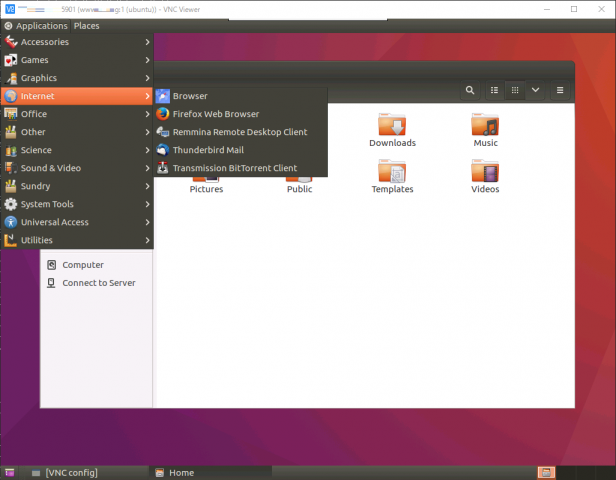
Task: Click the Home taskbar button
Action: 210,473
